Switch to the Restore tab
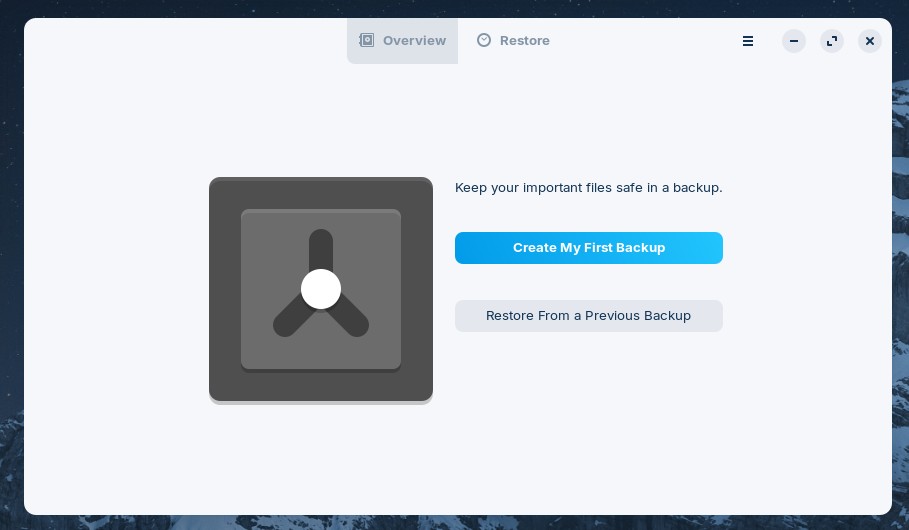The width and height of the screenshot is (909, 530). coord(513,41)
